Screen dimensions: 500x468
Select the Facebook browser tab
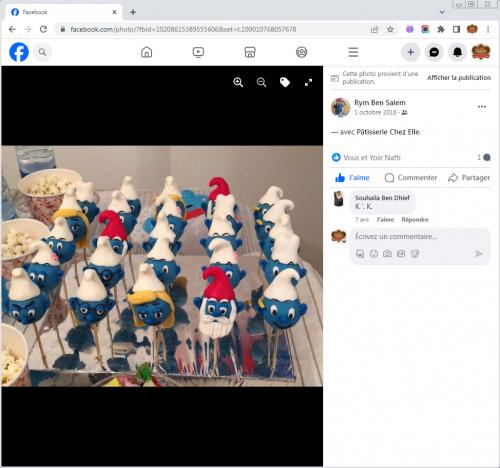pos(63,12)
